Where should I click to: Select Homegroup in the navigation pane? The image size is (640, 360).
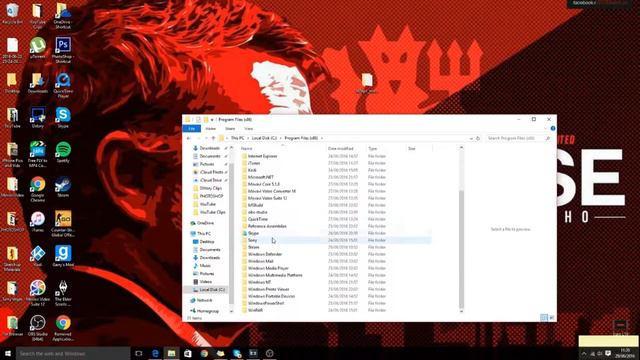pos(204,311)
